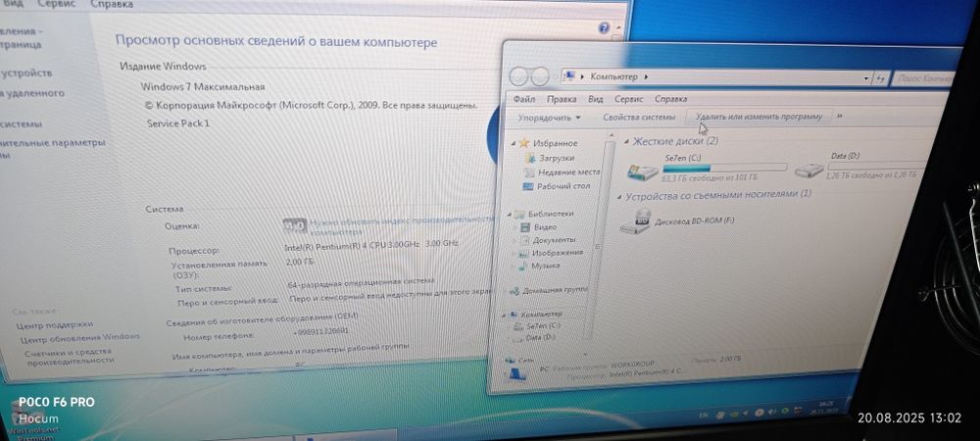Open Центр обновления Windows link

[80, 337]
